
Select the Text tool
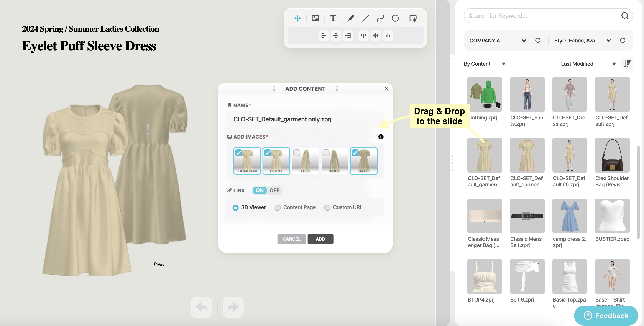tap(333, 18)
